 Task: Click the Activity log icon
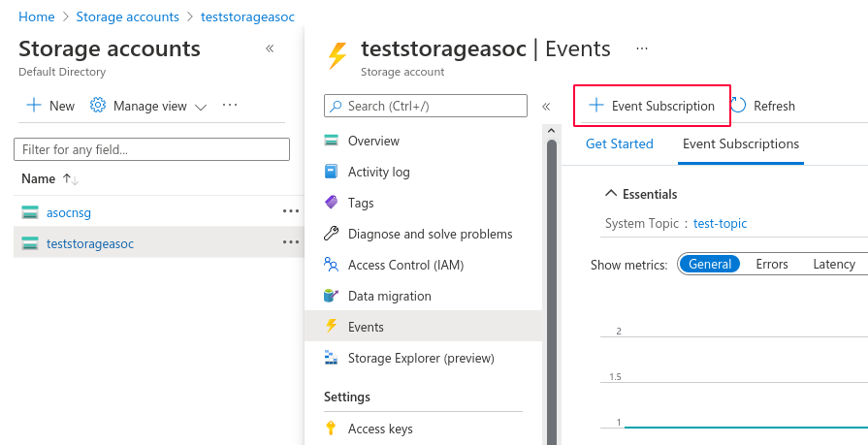331,172
